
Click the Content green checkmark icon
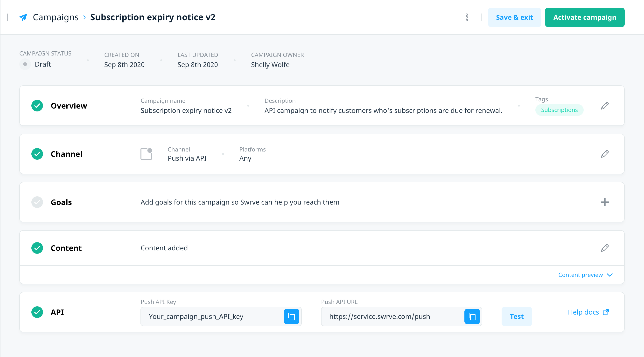(37, 248)
